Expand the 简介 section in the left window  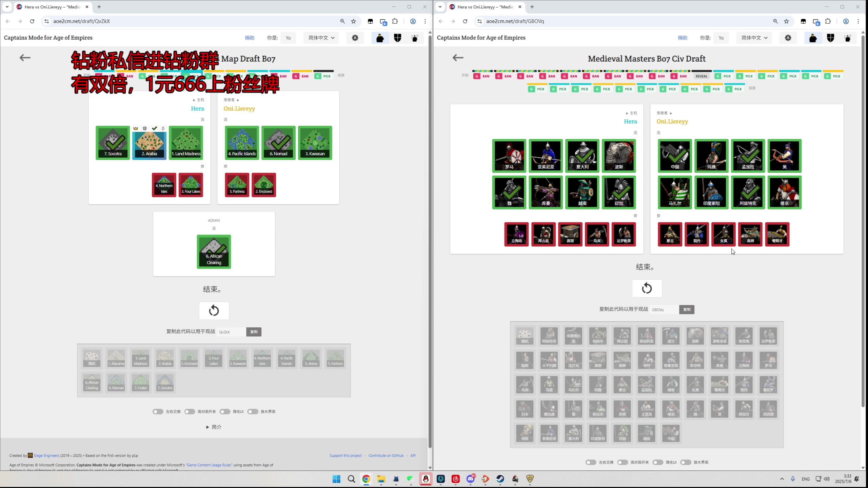[x=214, y=427]
